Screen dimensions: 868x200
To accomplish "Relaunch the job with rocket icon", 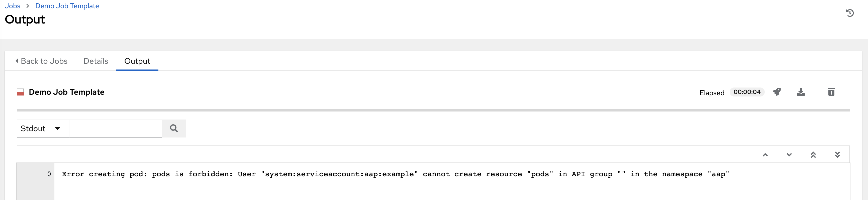I will 777,92.
